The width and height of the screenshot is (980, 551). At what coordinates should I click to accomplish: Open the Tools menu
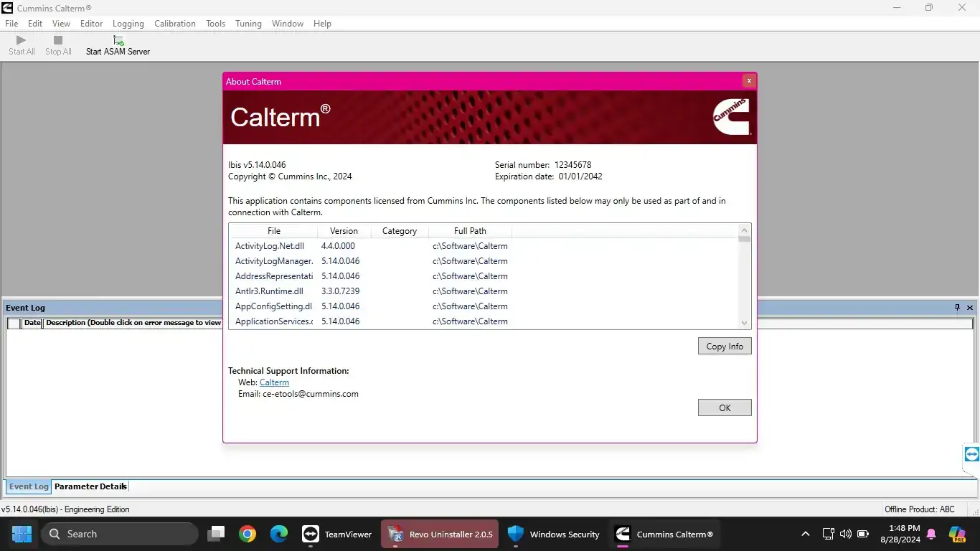click(215, 24)
